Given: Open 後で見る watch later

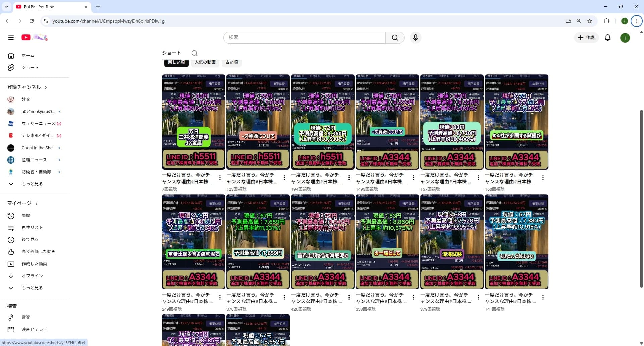Looking at the screenshot, I should (35, 239).
